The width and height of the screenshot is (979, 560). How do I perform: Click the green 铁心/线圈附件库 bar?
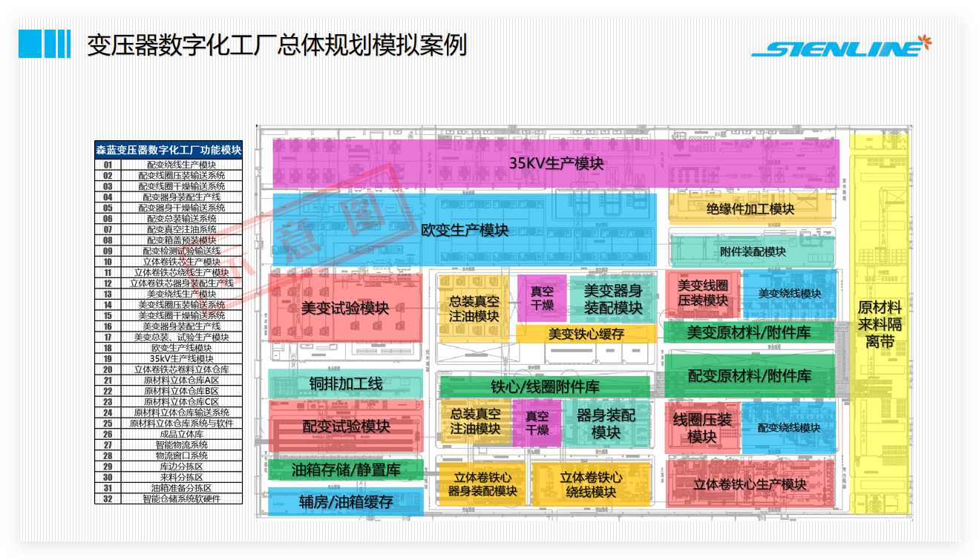click(x=544, y=386)
